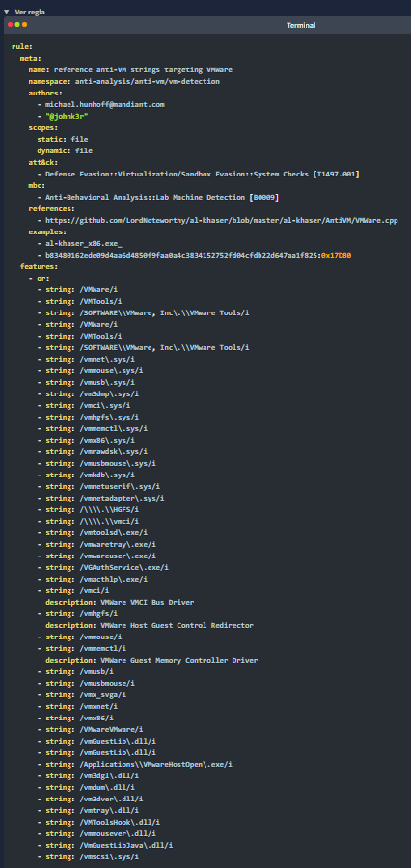411x868 pixels.
Task: Select the vmtoolsd\.exe string line
Action: point(93,533)
